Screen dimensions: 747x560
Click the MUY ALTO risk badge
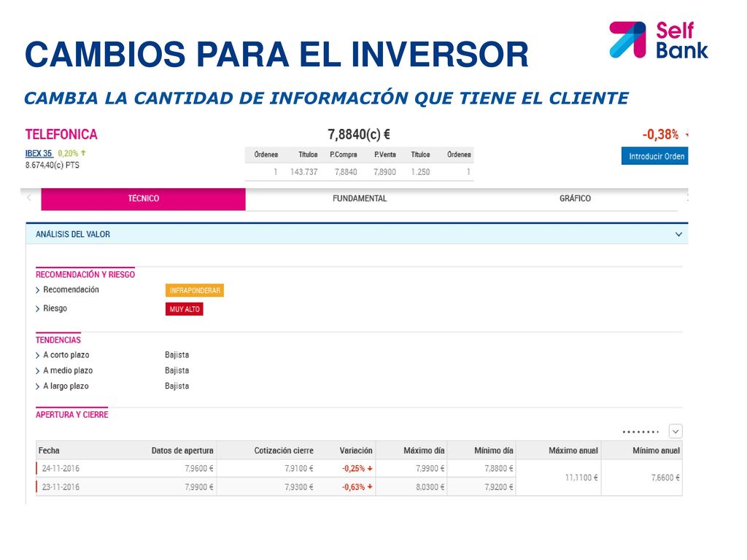185,309
